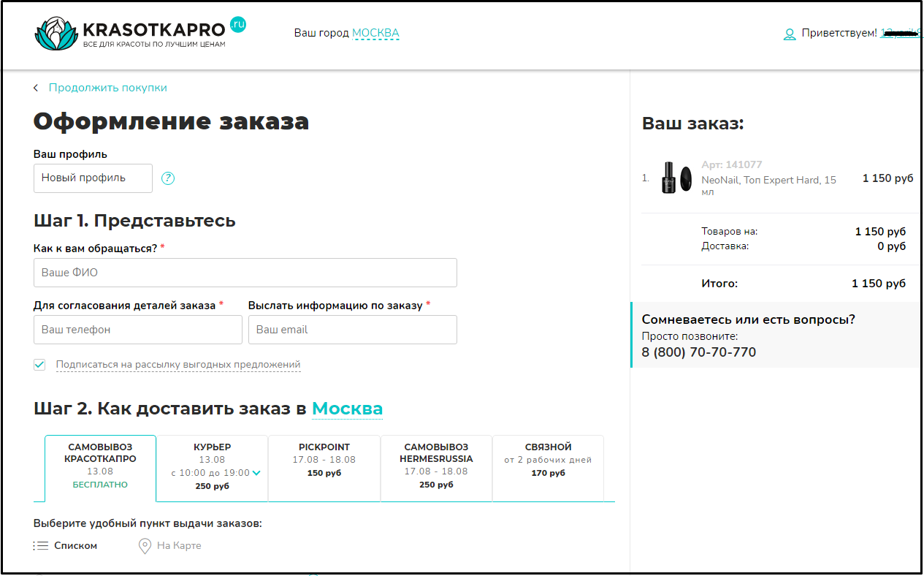Select the Оформление заказа page heading
924x576 pixels.
172,121
